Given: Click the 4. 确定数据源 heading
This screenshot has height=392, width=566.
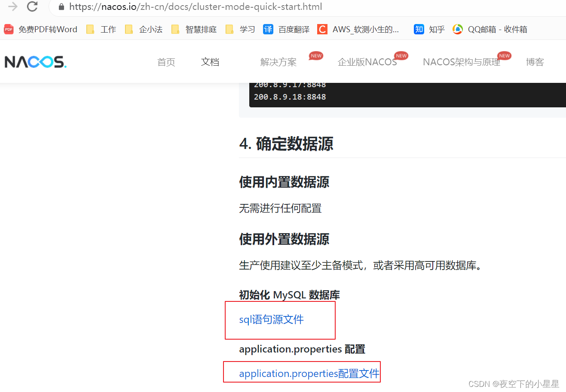Looking at the screenshot, I should (286, 144).
